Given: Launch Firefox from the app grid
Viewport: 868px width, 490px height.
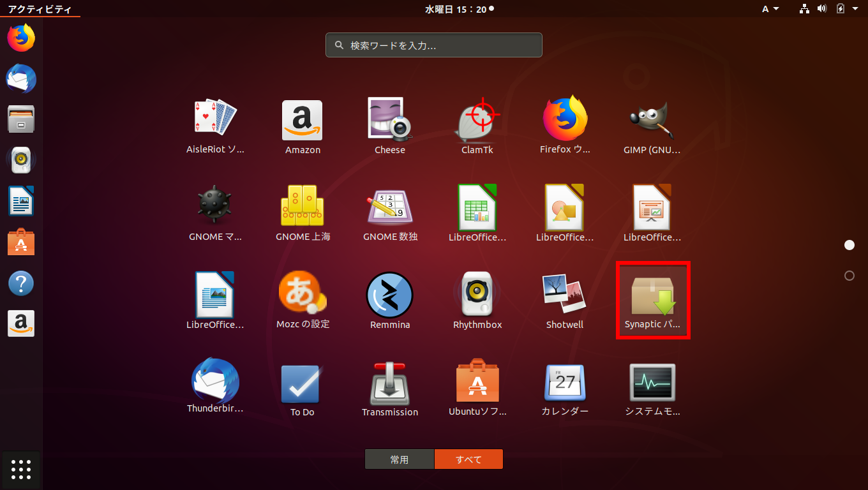Looking at the screenshot, I should click(x=565, y=126).
